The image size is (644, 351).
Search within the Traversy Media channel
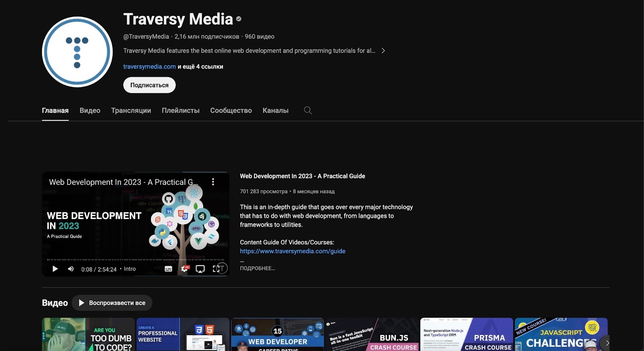(x=308, y=110)
